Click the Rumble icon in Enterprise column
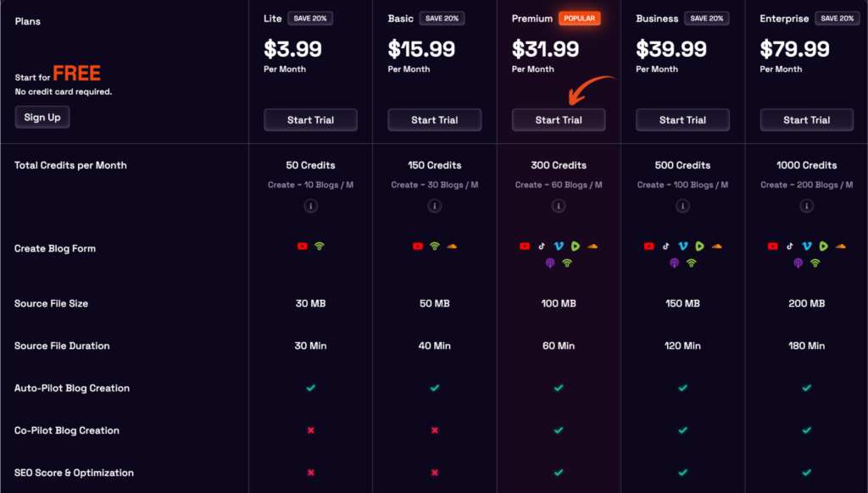Image resolution: width=868 pixels, height=493 pixels. click(x=824, y=246)
